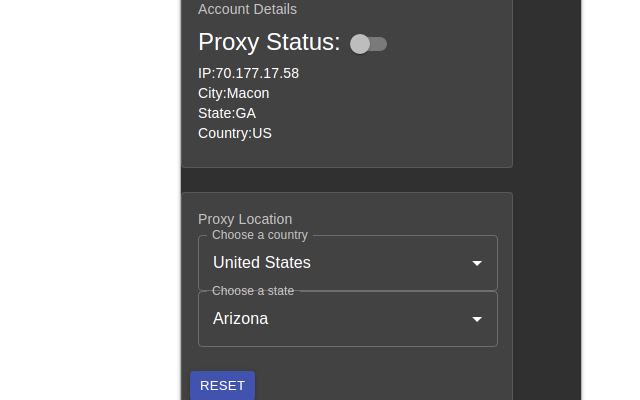Click the 'Choose a country' field label
This screenshot has width=640, height=400.
260,235
